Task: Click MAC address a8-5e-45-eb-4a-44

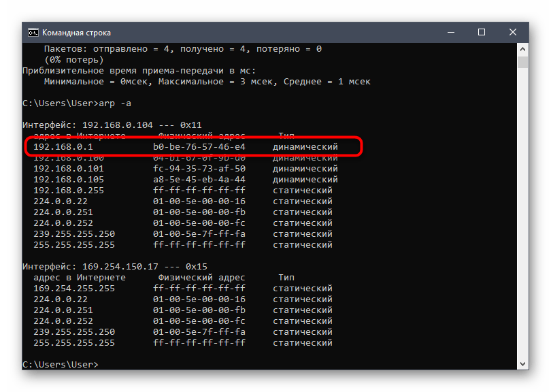Action: [199, 180]
